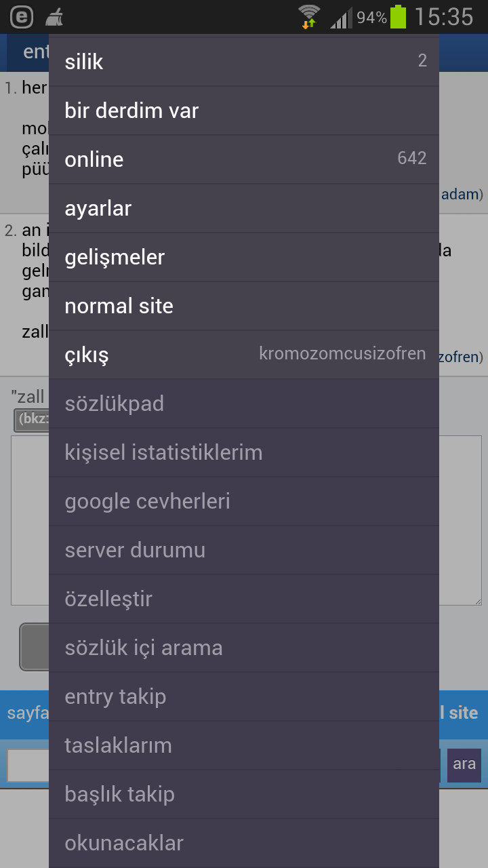Open kişisel istatistiklerim
This screenshot has width=488, height=868.
(x=244, y=452)
